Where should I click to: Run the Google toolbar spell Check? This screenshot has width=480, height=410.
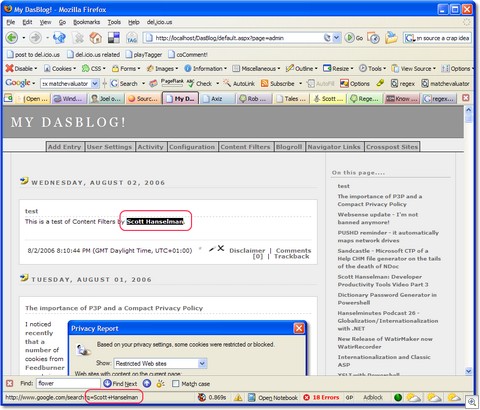coord(200,83)
